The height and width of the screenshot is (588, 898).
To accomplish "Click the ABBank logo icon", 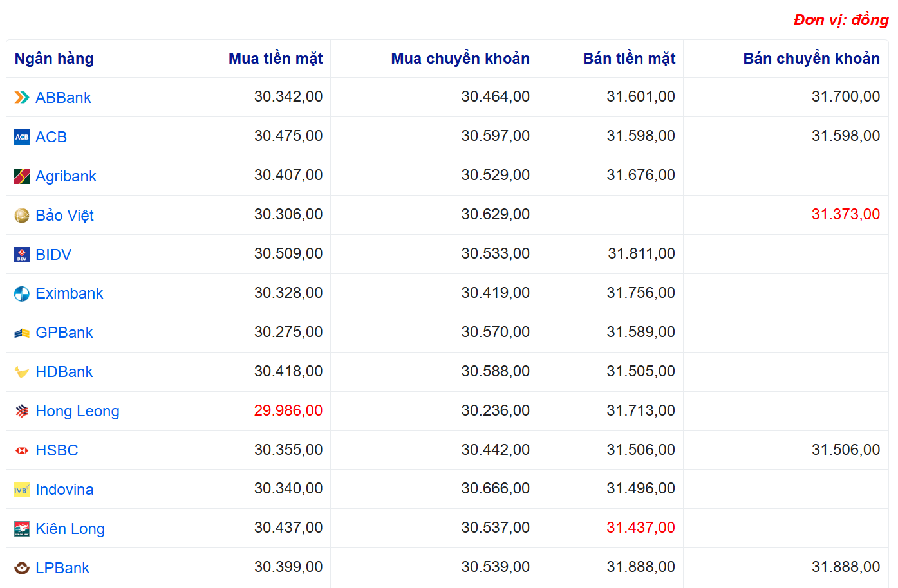I will click(x=22, y=98).
